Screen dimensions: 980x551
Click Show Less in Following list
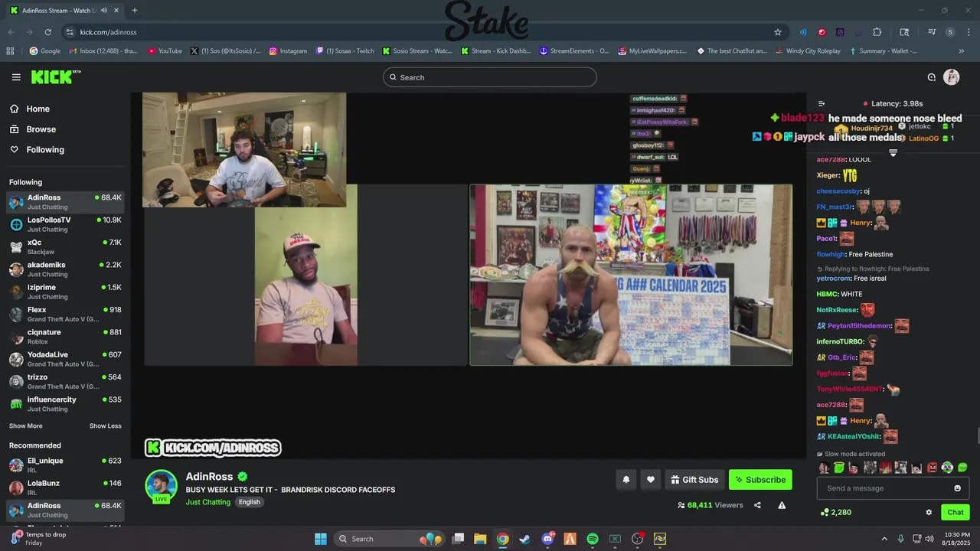pos(106,425)
